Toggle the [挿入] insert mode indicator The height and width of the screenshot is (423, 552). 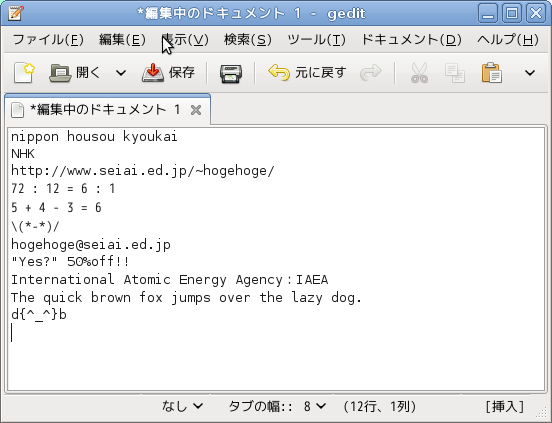tap(505, 406)
